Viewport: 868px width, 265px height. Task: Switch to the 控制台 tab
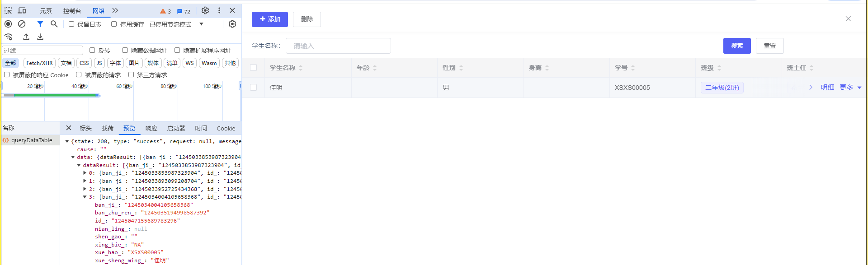pyautogui.click(x=72, y=11)
